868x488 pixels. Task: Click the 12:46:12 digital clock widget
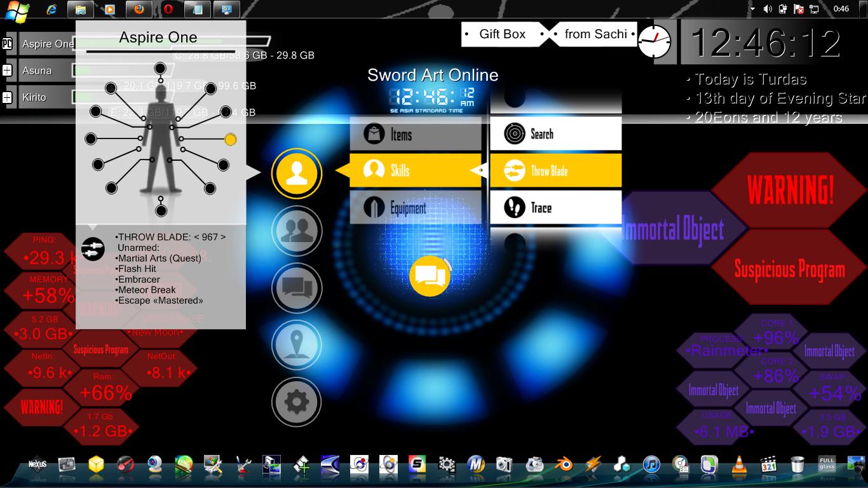tap(766, 43)
